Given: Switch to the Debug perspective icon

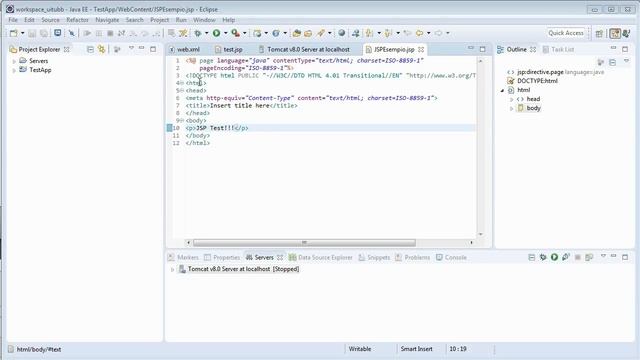Looking at the screenshot, I should (627, 33).
